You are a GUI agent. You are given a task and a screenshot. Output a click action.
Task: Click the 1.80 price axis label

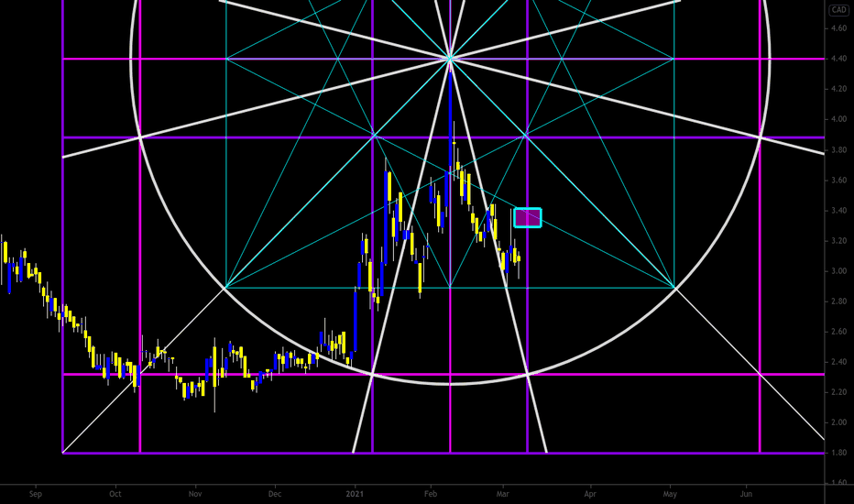pyautogui.click(x=838, y=453)
